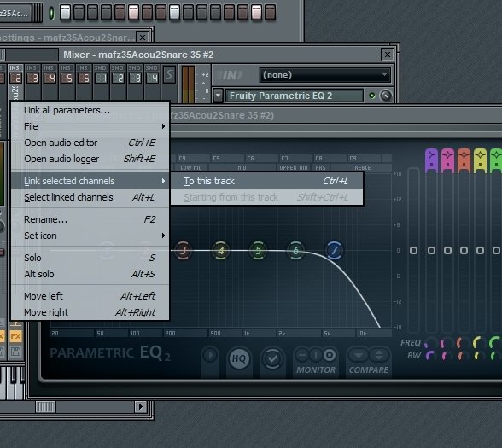Click the Fruity Parametric EQ 2 slot
502x448 pixels.
pos(295,96)
